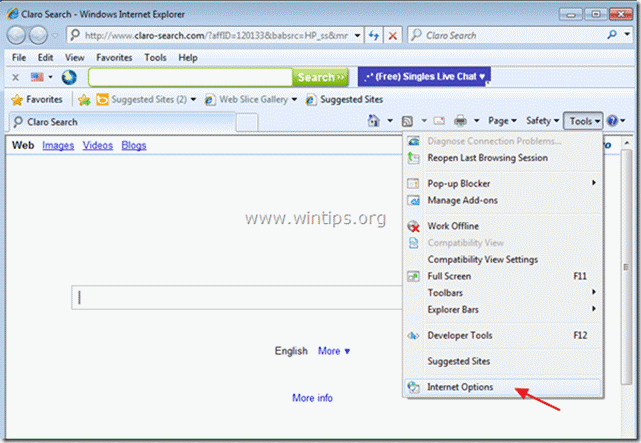Expand the Home button dropdown arrow
The width and height of the screenshot is (641, 443).
tap(390, 121)
